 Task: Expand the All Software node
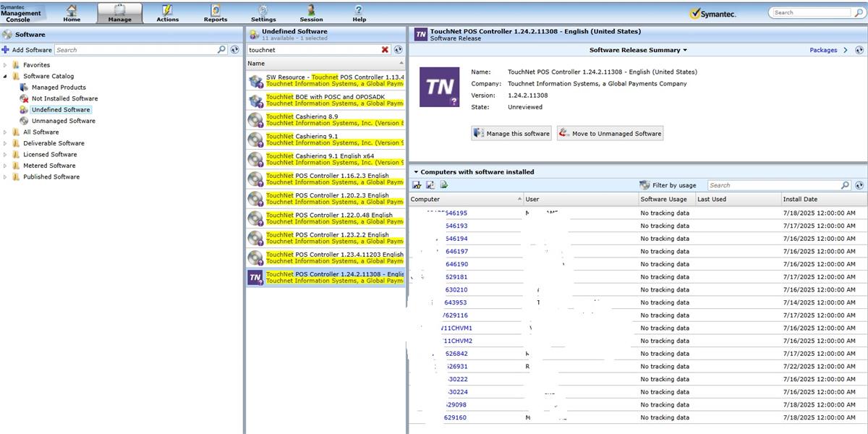[5, 132]
